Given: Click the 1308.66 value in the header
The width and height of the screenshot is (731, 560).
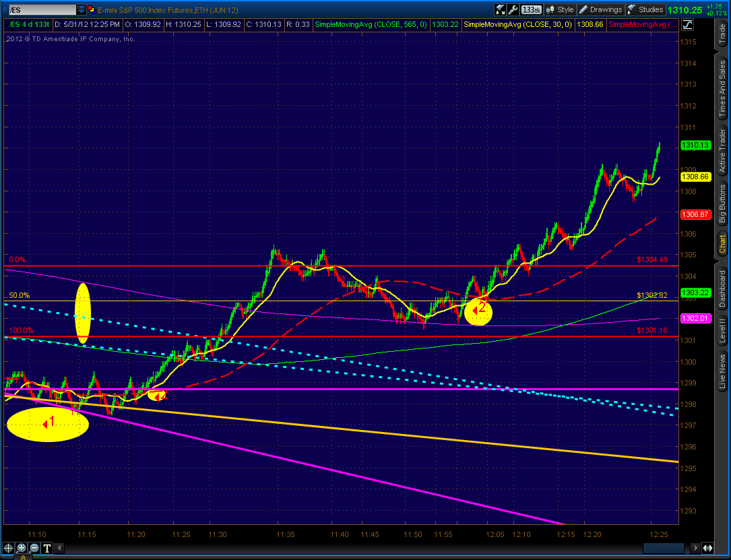Looking at the screenshot, I should pos(590,24).
